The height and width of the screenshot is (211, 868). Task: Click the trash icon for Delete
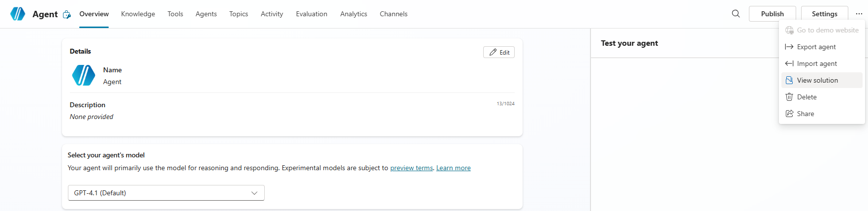(x=789, y=97)
